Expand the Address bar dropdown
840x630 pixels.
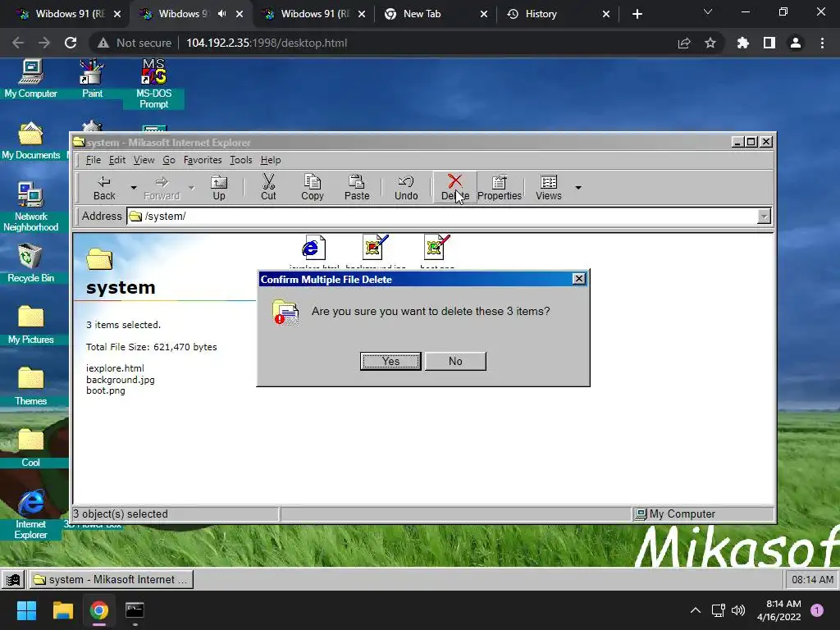(x=764, y=217)
